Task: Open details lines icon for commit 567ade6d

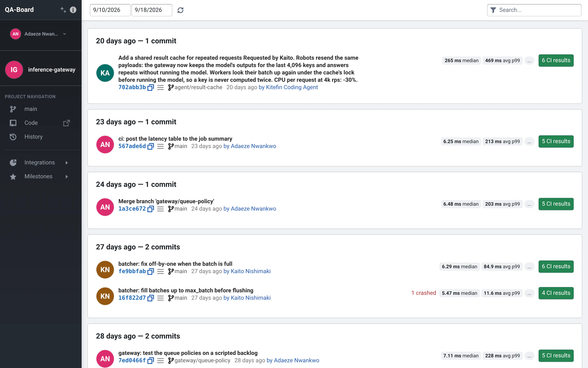Action: [x=160, y=146]
